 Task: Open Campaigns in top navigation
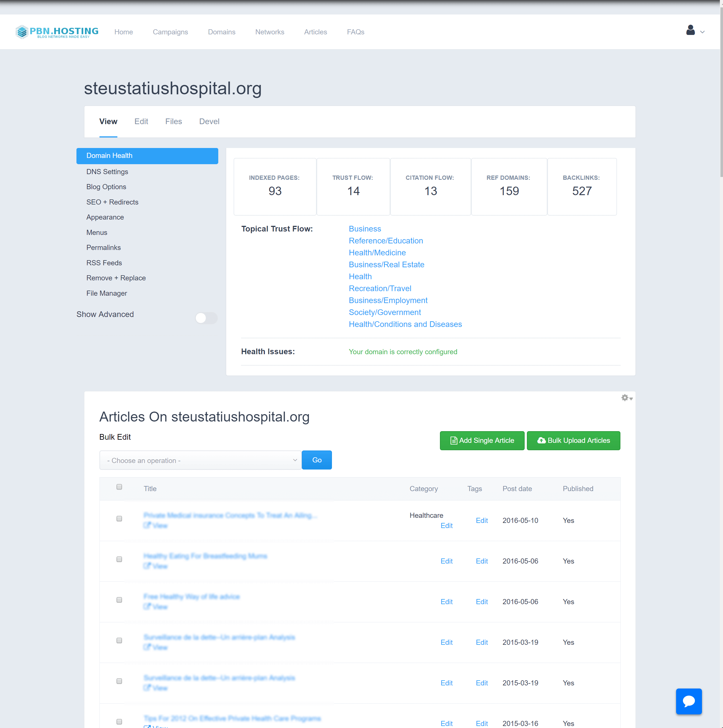pos(171,32)
